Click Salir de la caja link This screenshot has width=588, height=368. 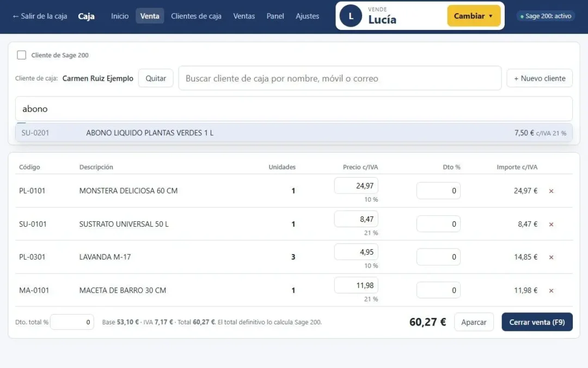(40, 16)
